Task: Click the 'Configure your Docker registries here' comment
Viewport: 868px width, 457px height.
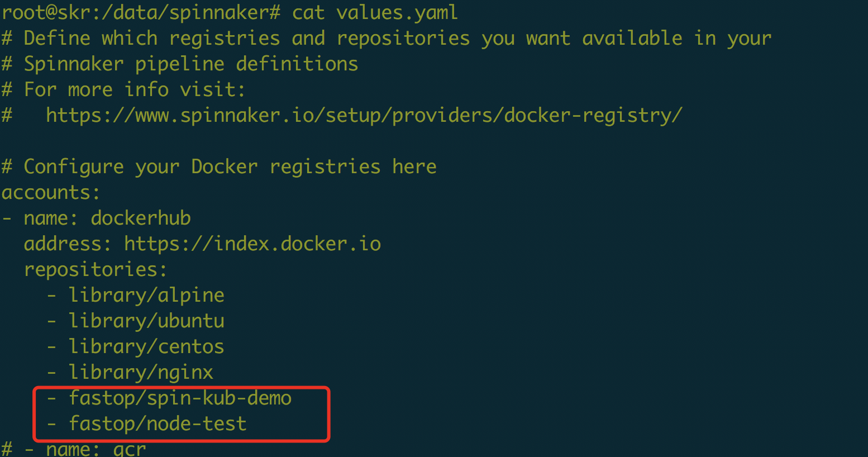Action: pyautogui.click(x=230, y=167)
